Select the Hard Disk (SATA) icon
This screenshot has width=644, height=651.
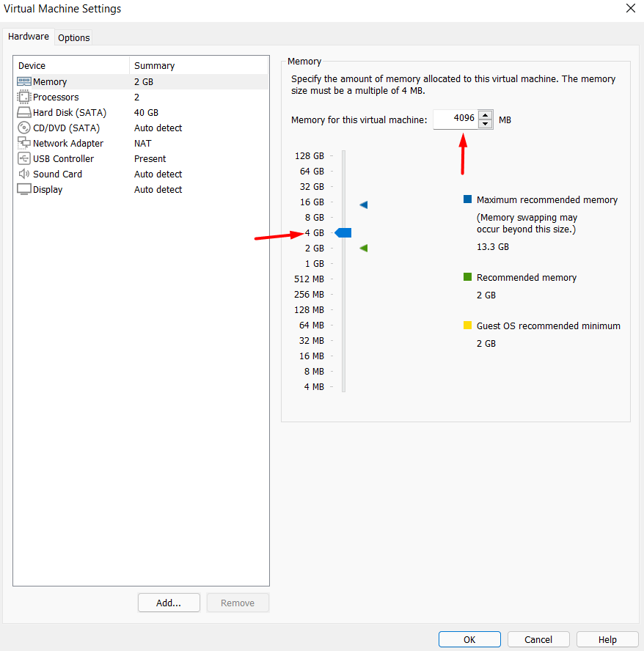[x=23, y=113]
